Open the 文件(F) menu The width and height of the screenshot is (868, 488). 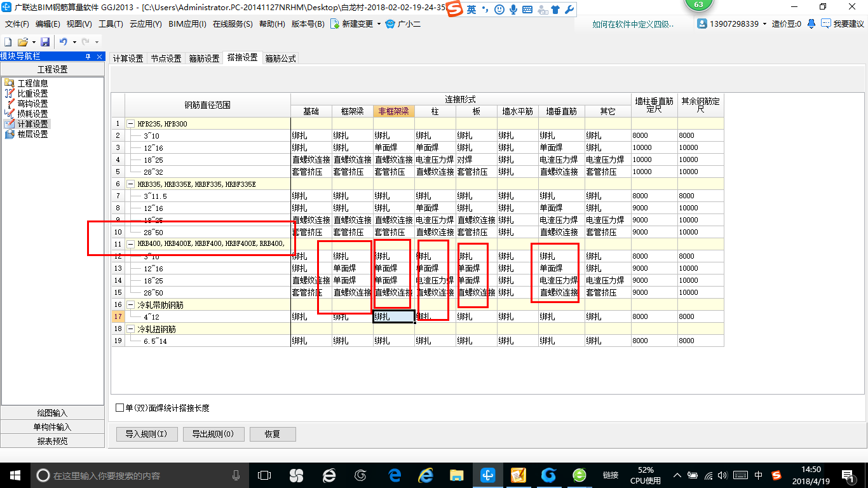pos(17,24)
